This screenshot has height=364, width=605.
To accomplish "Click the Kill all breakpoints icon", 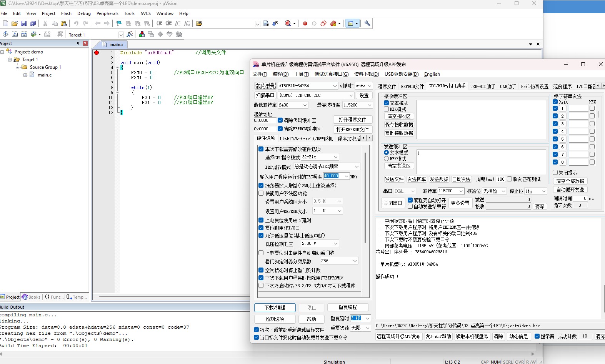I will point(333,23).
